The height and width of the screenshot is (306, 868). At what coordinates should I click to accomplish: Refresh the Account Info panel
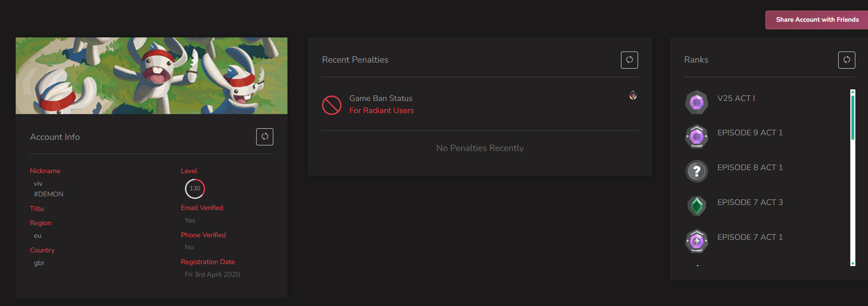pos(265,137)
